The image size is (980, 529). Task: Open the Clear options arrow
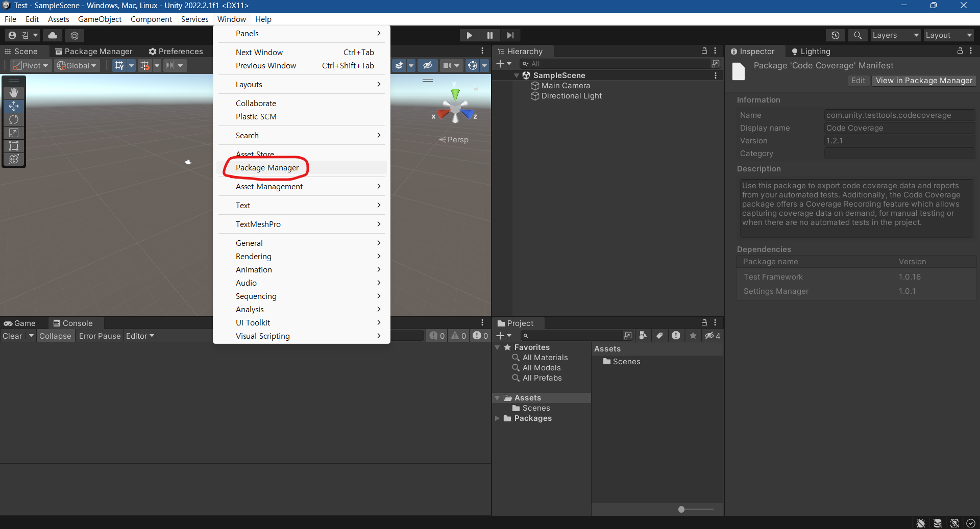click(31, 336)
